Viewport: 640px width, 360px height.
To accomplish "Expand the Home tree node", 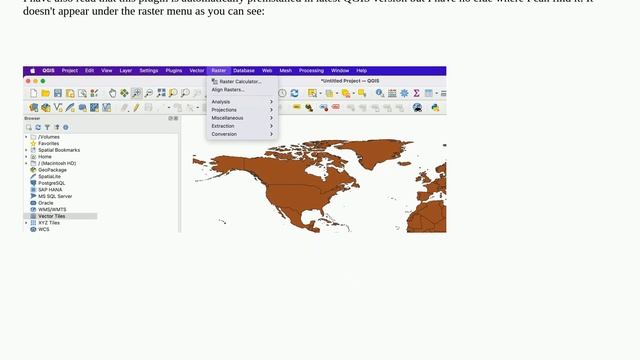I will 27,157.
